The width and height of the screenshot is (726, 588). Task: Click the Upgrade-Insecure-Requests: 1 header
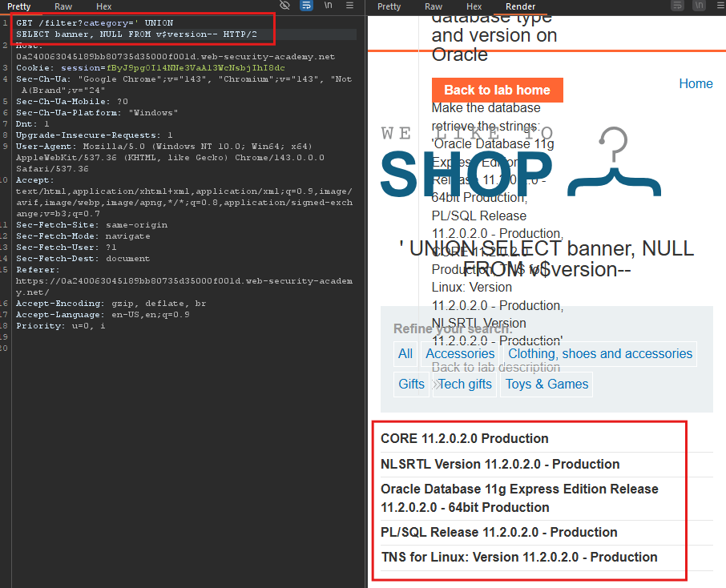[x=94, y=135]
